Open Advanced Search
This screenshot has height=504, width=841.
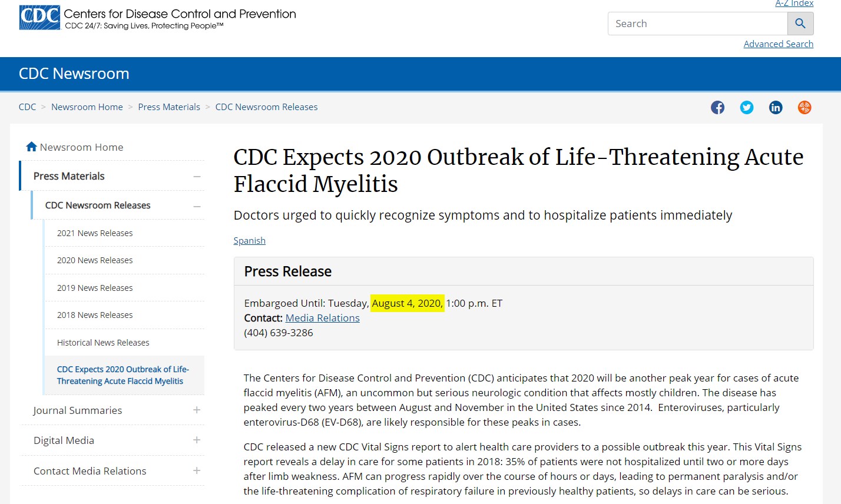[x=778, y=44]
